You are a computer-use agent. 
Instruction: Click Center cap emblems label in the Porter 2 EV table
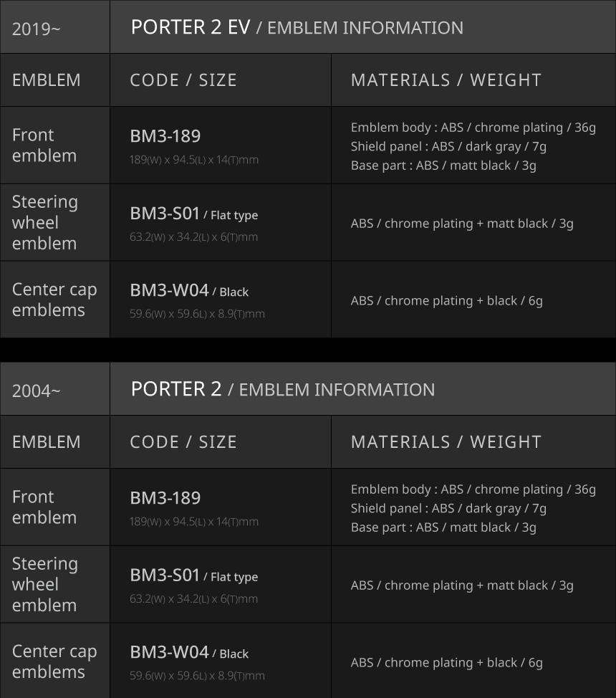click(x=54, y=300)
